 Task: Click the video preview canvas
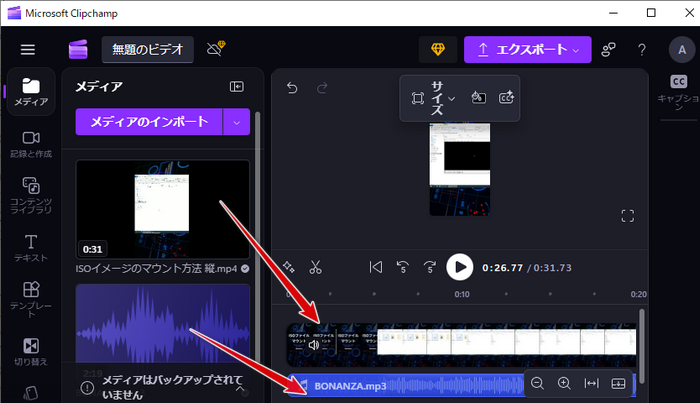pos(460,170)
